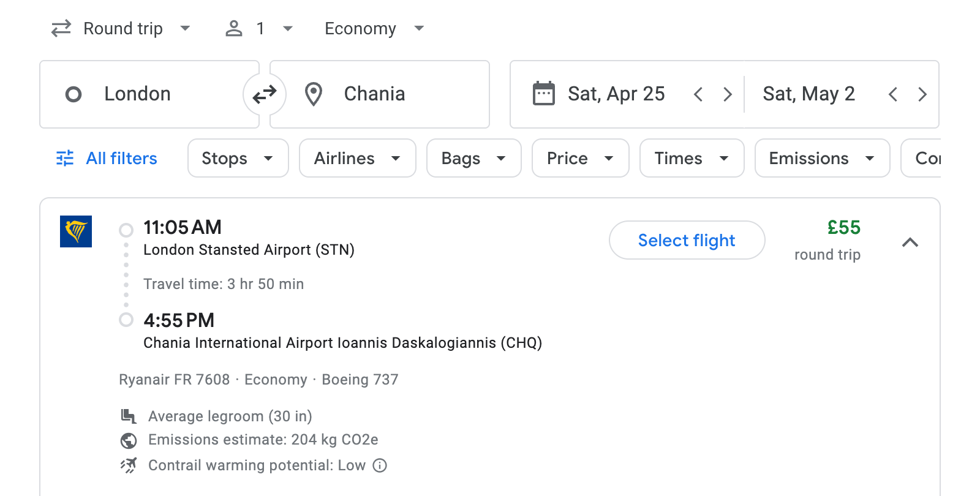Open the Airlines filter dropdown
Screen dimensions: 980x496
[357, 158]
